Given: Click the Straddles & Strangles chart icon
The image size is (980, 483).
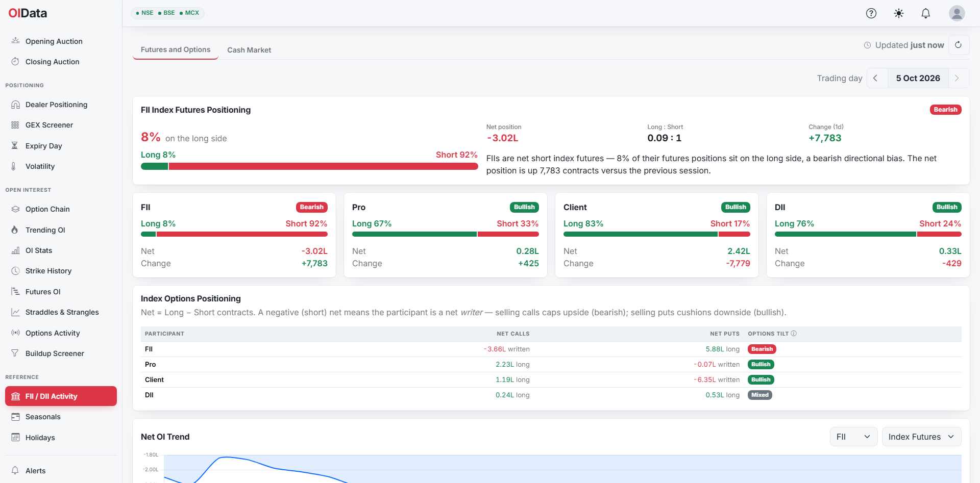Looking at the screenshot, I should click(15, 312).
